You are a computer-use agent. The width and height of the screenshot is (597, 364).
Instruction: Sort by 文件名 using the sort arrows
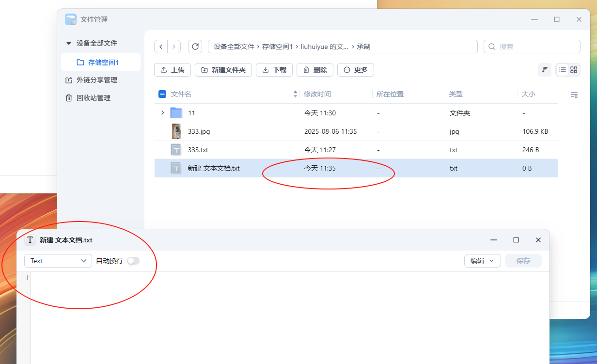296,94
